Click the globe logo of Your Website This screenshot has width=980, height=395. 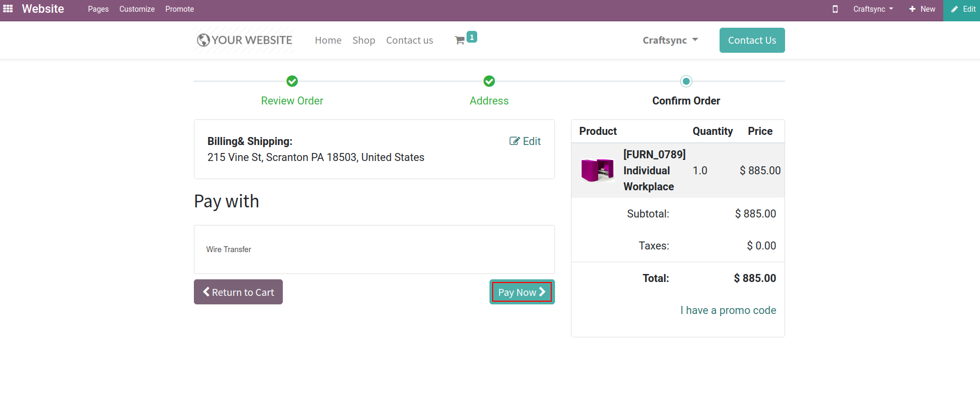coord(203,40)
